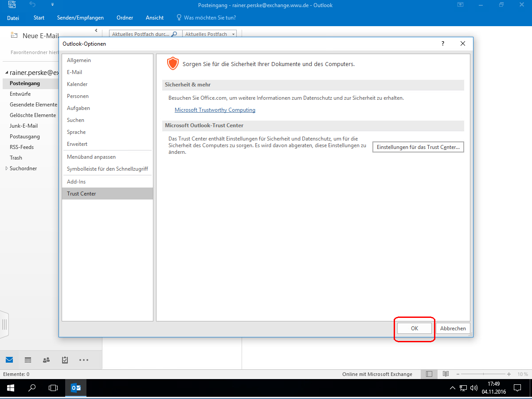Screen dimensions: 532x399
Task: Open the Action Center notification icon
Action: coord(517,388)
